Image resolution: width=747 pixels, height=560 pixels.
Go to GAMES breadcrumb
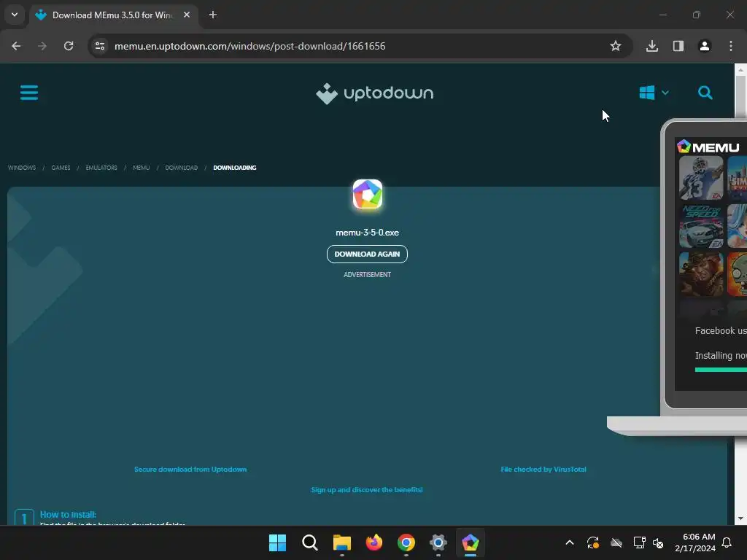(x=61, y=168)
